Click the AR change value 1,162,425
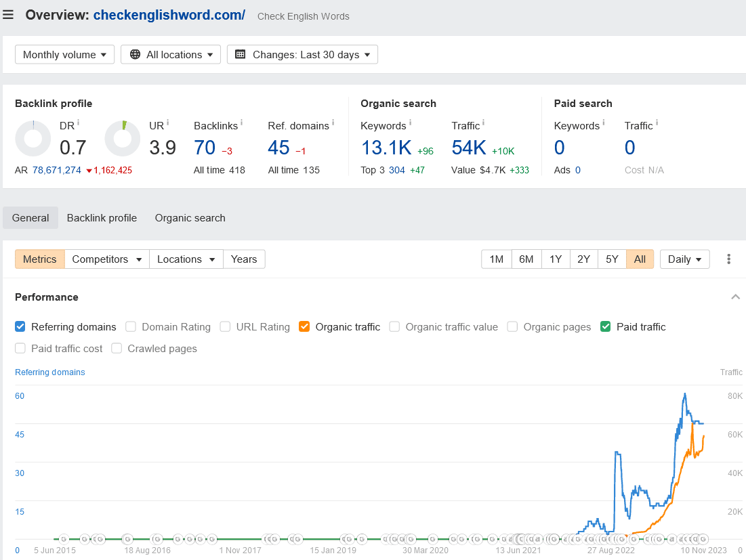This screenshot has height=560, width=746. pyautogui.click(x=112, y=170)
